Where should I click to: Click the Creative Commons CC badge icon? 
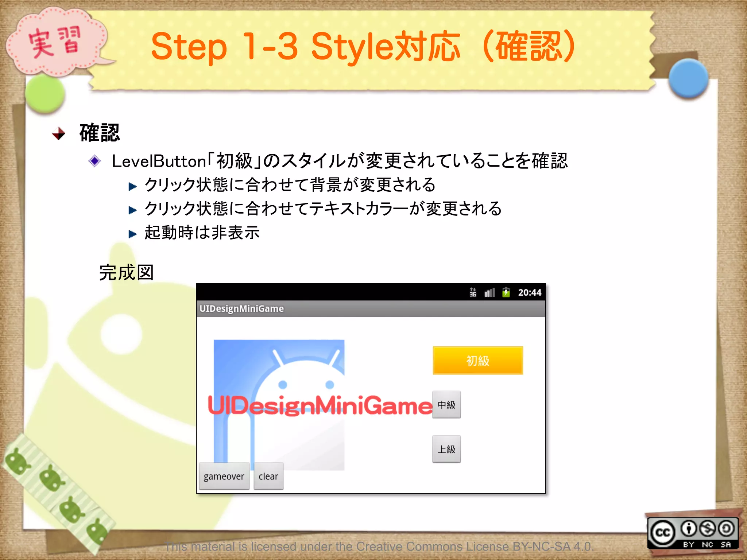663,533
